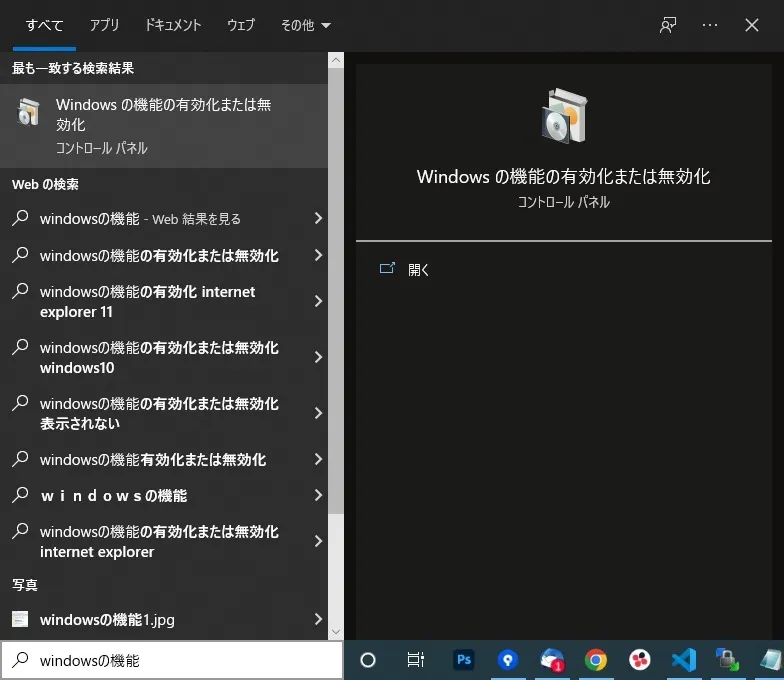The height and width of the screenshot is (680, 784).
Task: Expand arrow for second suggestion windowsの機能の有効化または無効化
Action: [x=318, y=255]
